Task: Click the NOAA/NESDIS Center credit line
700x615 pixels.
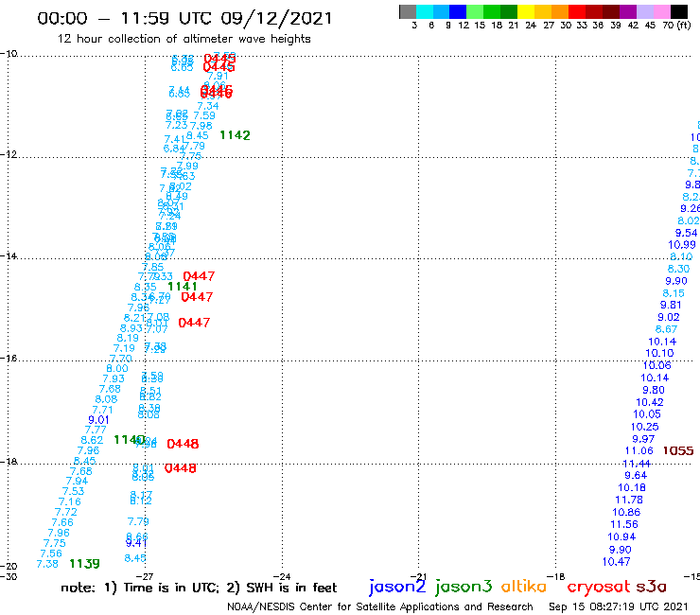Action: (380, 606)
